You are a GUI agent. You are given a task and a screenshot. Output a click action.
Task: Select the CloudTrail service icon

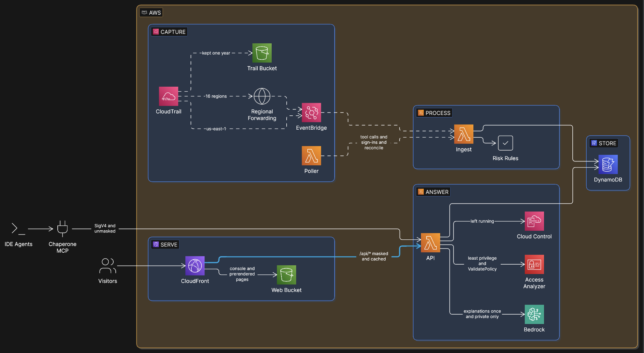(x=169, y=96)
